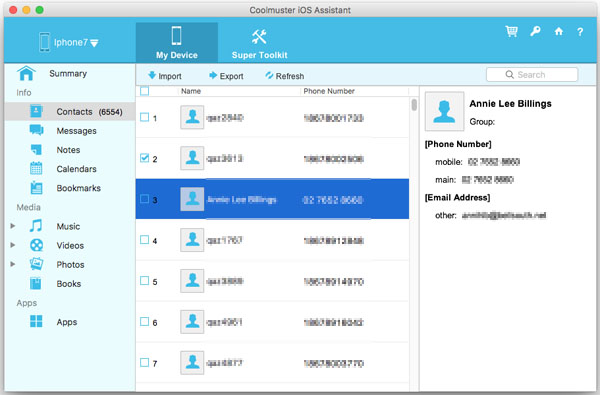Click the Refresh button

(285, 76)
